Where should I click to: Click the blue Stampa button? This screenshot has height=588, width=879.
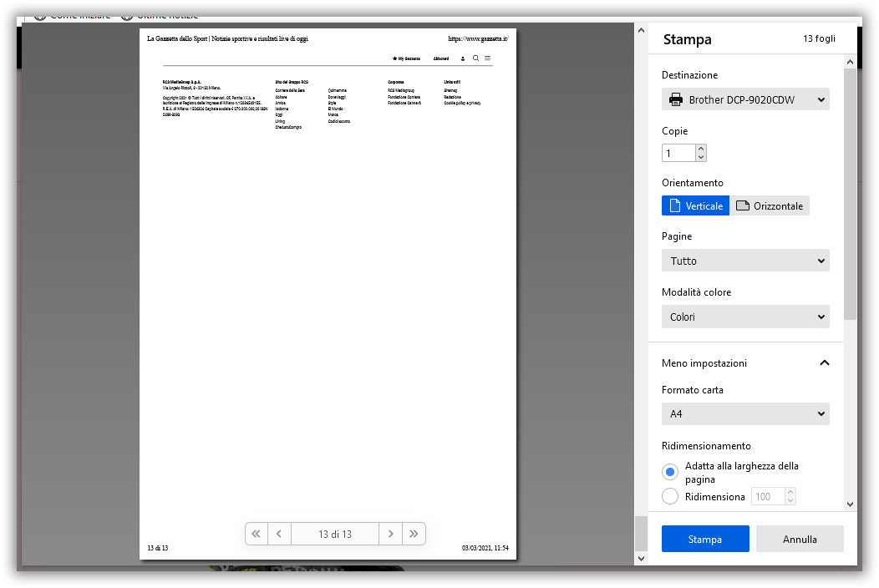[x=705, y=539]
